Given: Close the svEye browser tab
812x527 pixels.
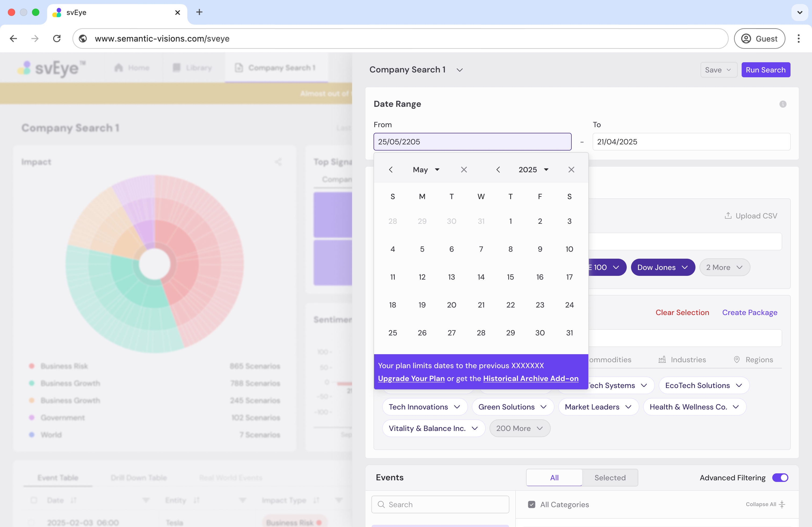Looking at the screenshot, I should (177, 13).
